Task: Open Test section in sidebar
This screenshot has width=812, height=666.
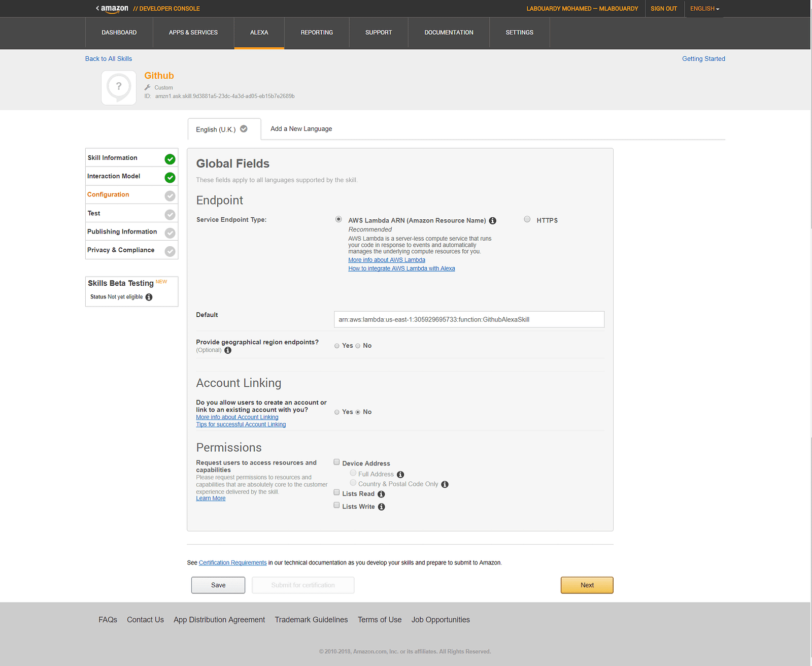Action: (132, 213)
